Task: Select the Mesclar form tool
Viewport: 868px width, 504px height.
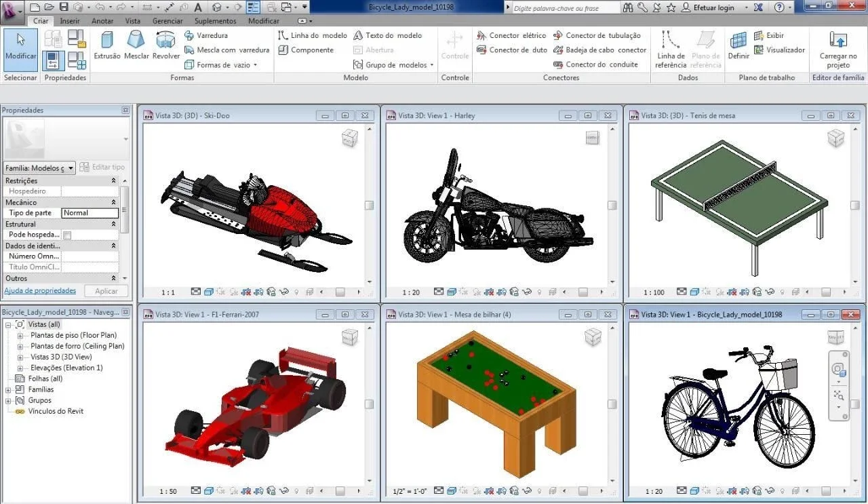Action: [x=136, y=45]
